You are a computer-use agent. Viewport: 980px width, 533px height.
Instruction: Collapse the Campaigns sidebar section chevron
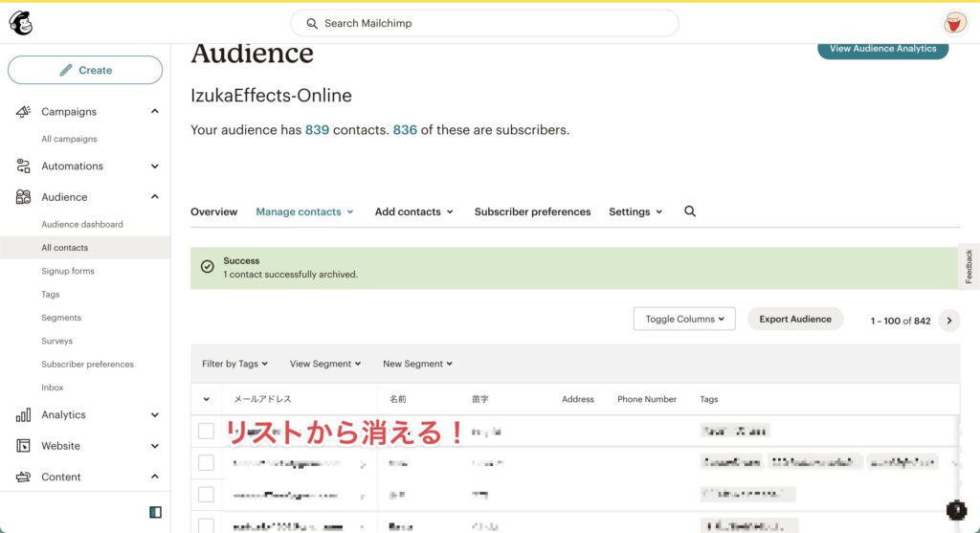[x=154, y=111]
